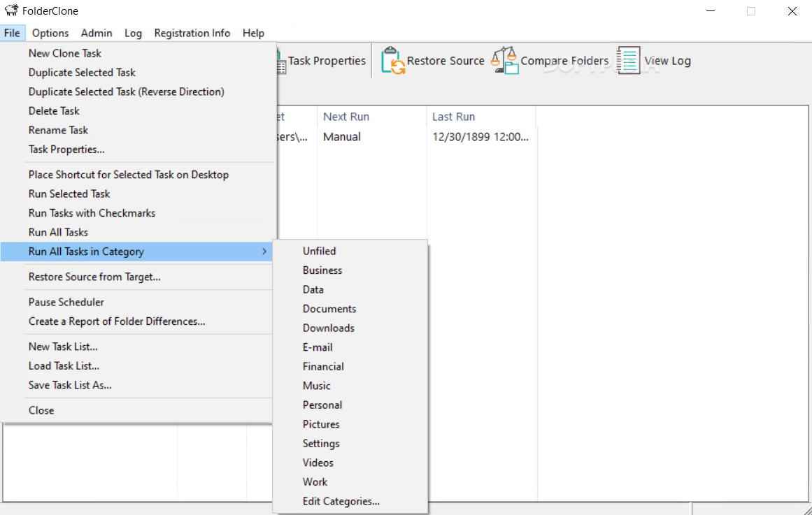Click the FolderClone sheep app icon

click(x=11, y=10)
